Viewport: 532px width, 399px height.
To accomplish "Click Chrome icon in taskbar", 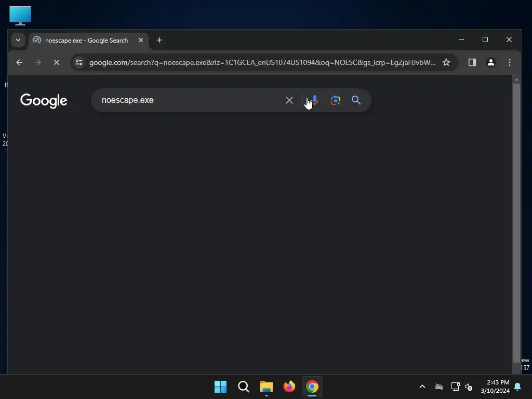I will [312, 387].
